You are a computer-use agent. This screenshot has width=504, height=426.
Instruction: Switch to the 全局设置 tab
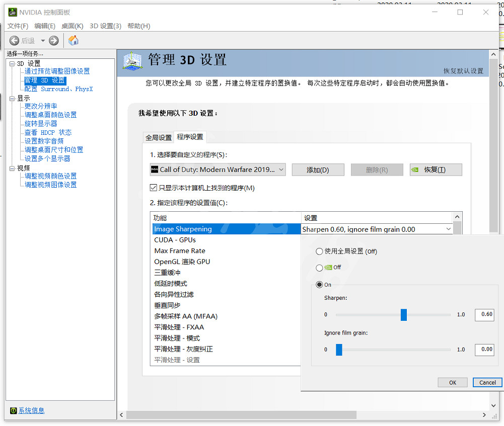click(x=158, y=137)
